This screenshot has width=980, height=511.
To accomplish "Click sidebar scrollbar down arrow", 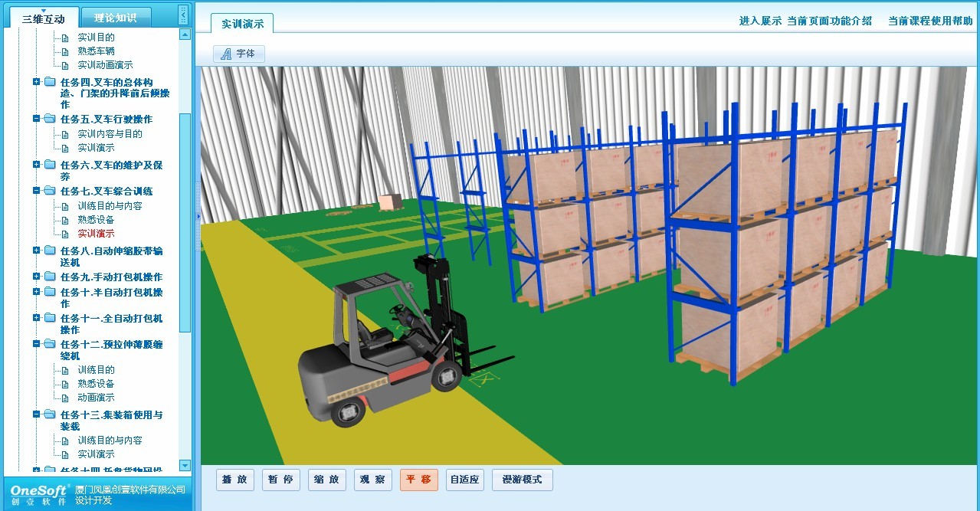I will pyautogui.click(x=185, y=465).
